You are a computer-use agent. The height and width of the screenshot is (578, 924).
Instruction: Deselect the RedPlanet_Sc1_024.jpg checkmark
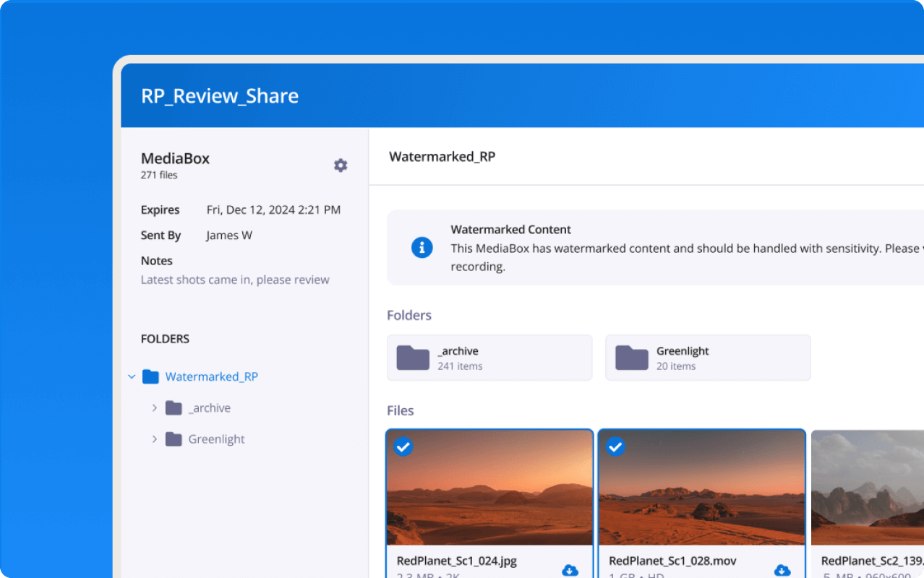(403, 447)
